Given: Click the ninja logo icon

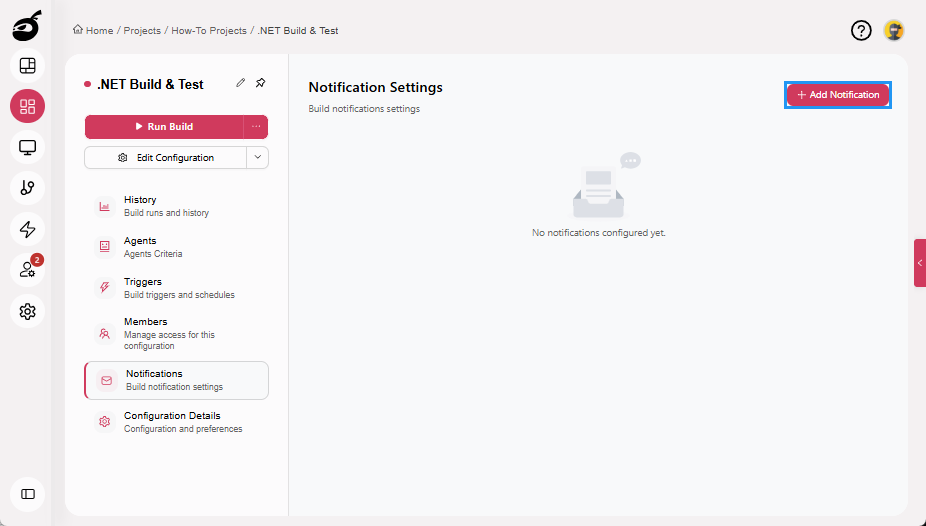Looking at the screenshot, I should (x=27, y=26).
